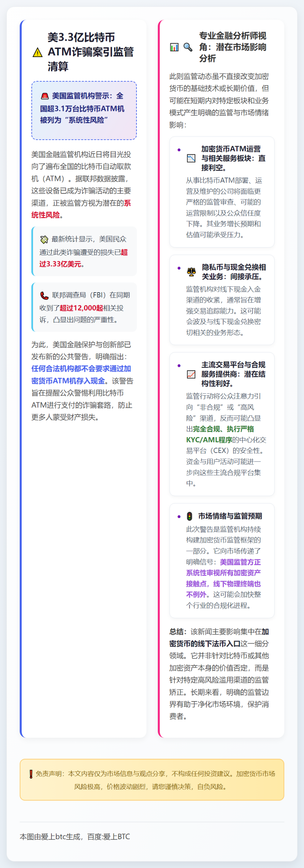
Task: Click the blue text 任何合法机构都不会要求通过加密货币ATM机存入现金
Action: pos(81,375)
